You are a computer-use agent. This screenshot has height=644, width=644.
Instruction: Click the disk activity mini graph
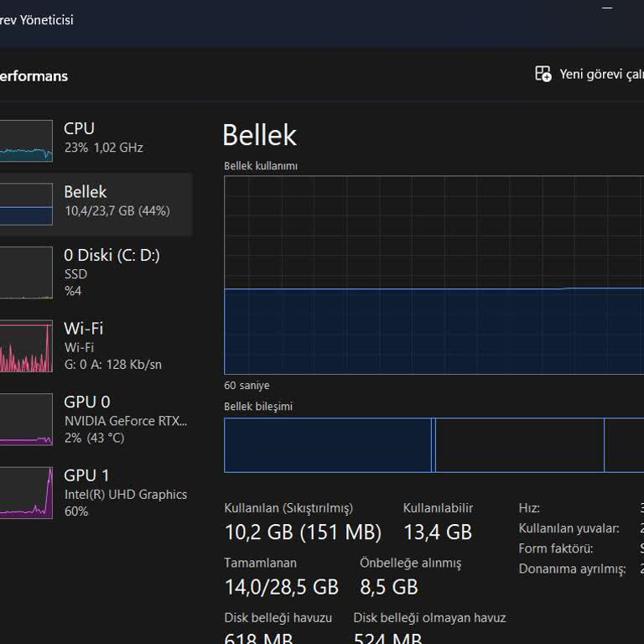[26, 273]
